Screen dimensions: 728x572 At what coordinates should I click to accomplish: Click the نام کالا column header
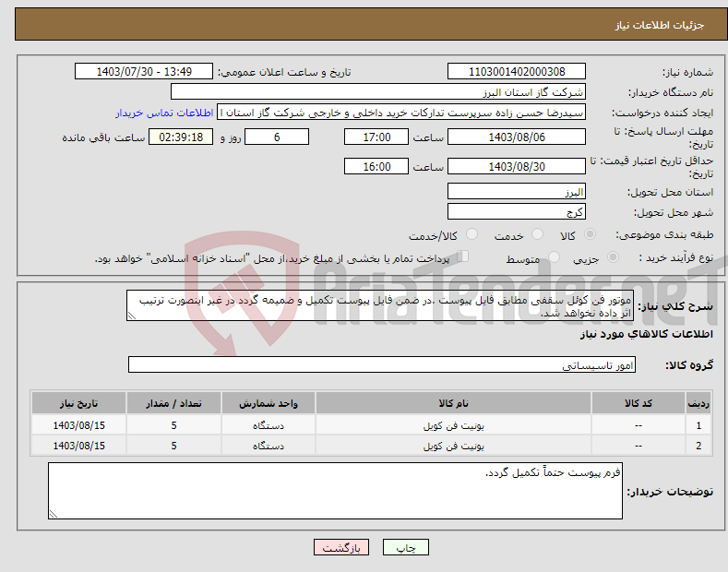tap(453, 403)
